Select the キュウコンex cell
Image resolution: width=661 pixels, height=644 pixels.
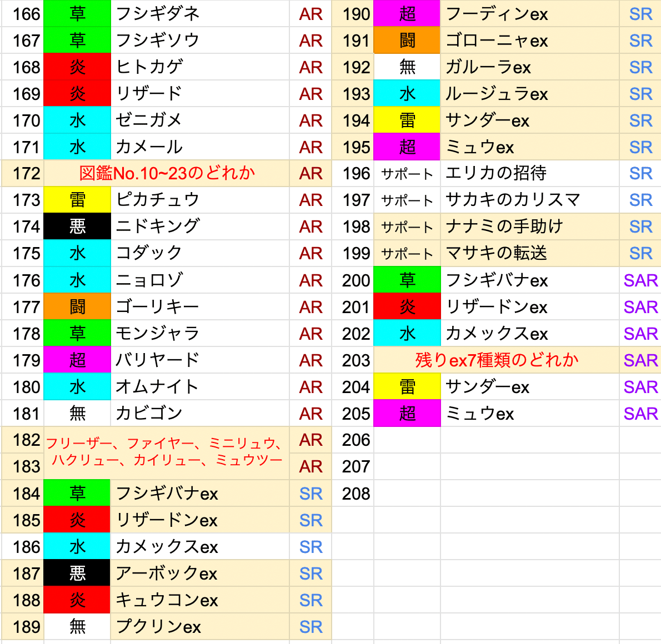(x=200, y=600)
